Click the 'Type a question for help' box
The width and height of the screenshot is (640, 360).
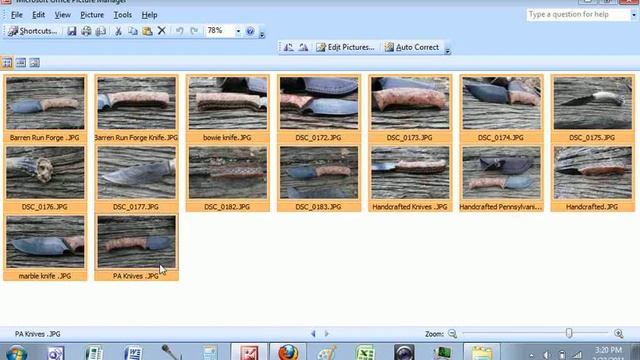578,15
